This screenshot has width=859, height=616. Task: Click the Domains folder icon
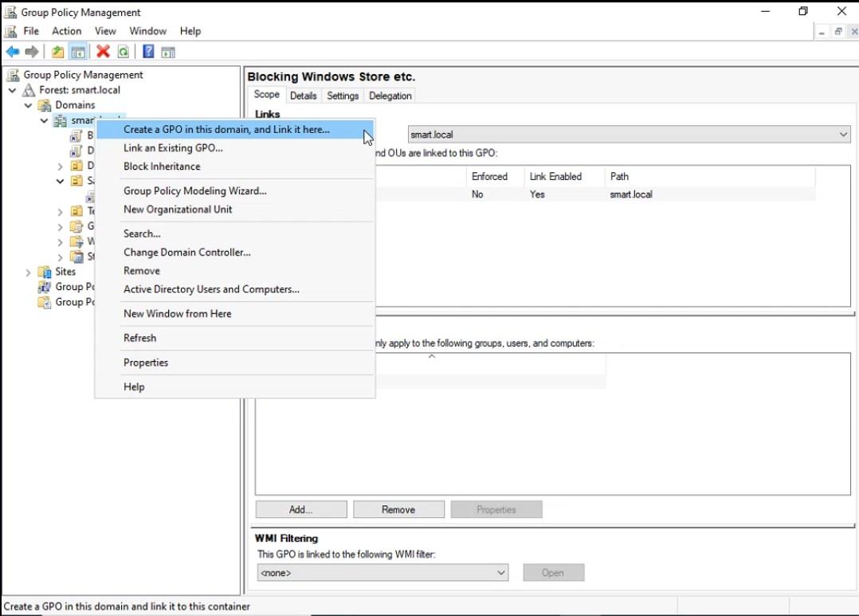[45, 105]
